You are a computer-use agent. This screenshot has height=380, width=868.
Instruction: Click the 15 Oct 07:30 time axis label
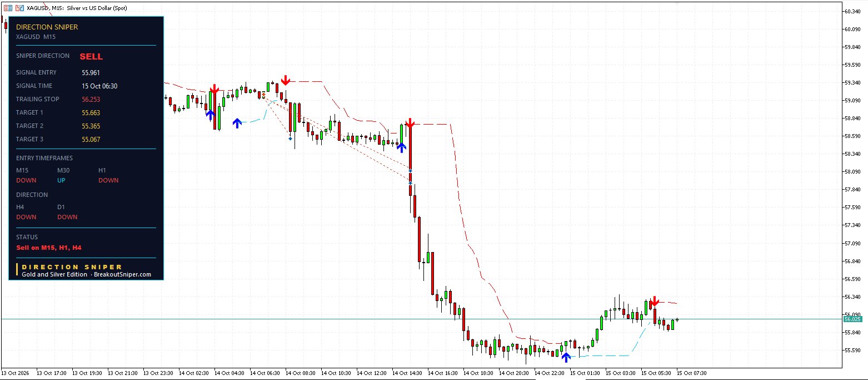tap(691, 373)
